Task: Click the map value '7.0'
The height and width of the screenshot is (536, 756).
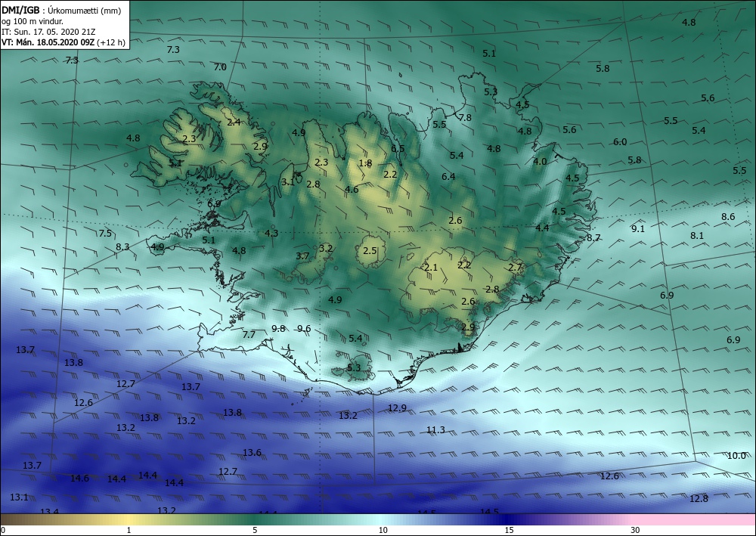Action: pyautogui.click(x=220, y=67)
